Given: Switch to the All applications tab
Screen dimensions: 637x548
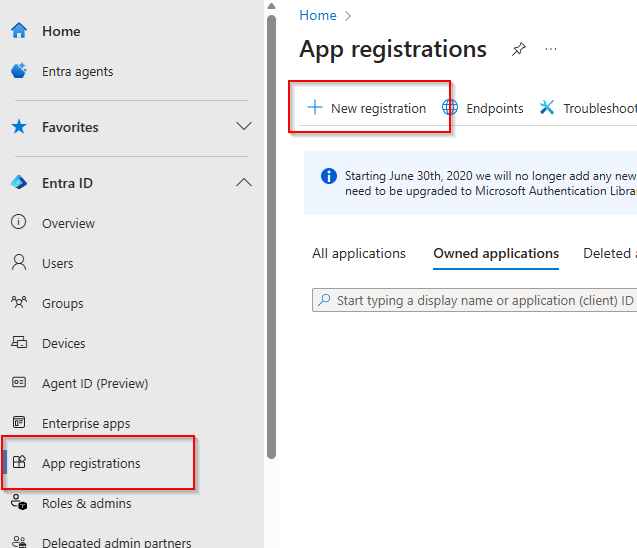Looking at the screenshot, I should [359, 254].
